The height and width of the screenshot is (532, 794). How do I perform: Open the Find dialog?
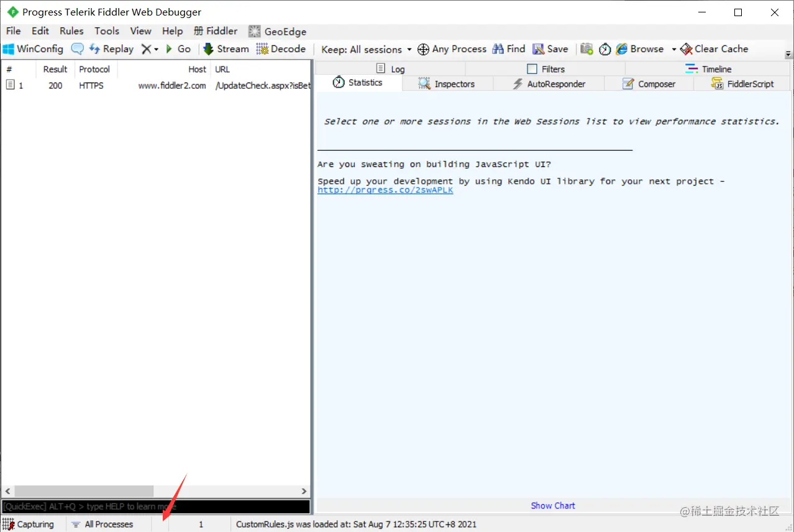pyautogui.click(x=509, y=49)
